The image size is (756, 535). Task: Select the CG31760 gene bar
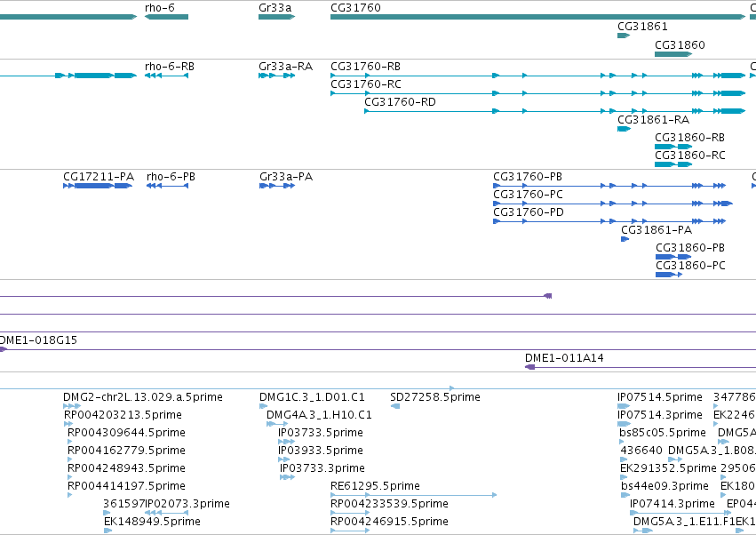click(x=537, y=17)
